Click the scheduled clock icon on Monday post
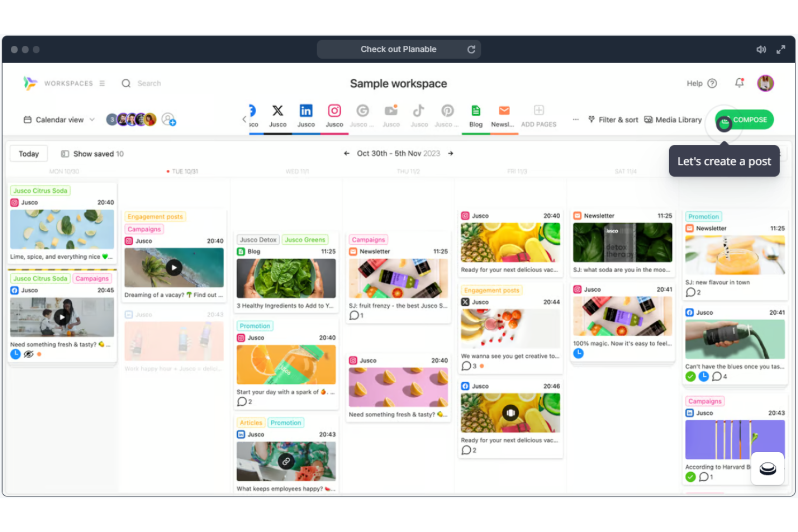798x532 pixels. point(15,354)
